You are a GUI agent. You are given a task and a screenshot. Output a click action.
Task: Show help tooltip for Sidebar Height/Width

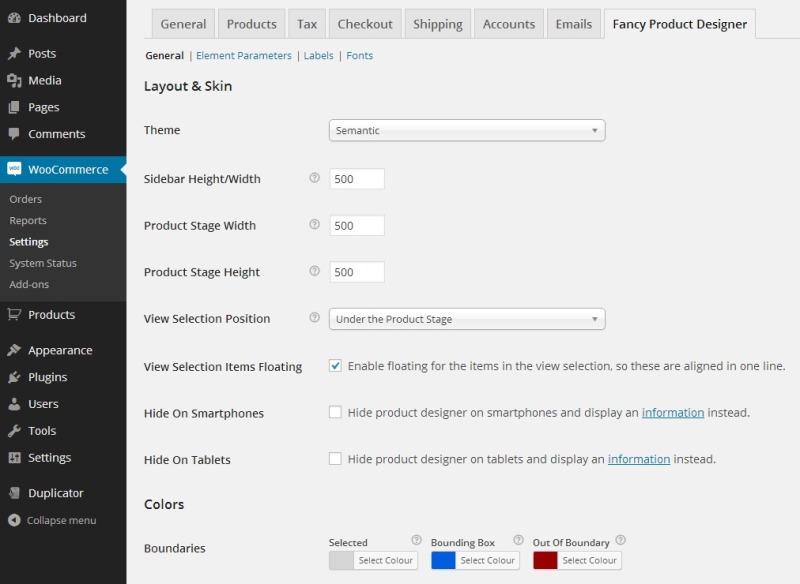tap(314, 177)
